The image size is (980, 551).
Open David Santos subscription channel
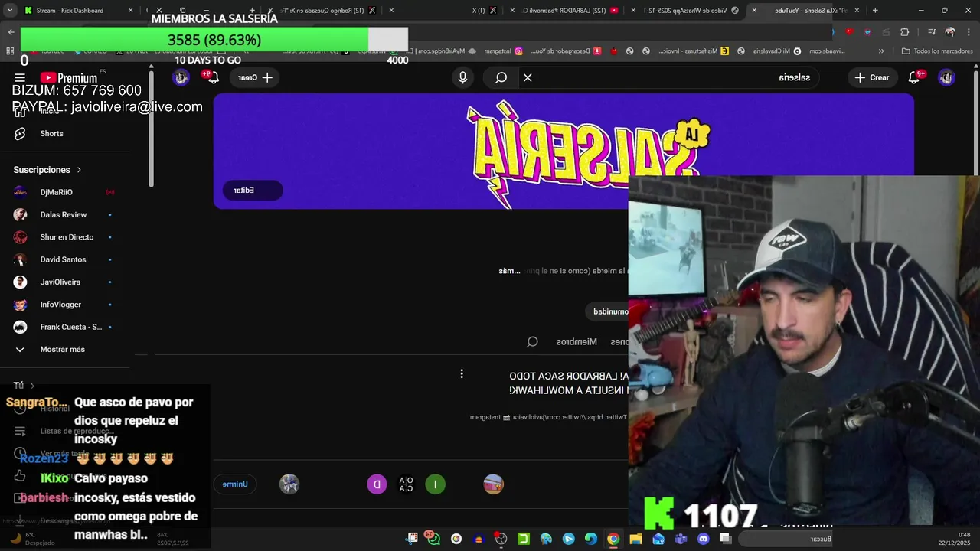[64, 259]
